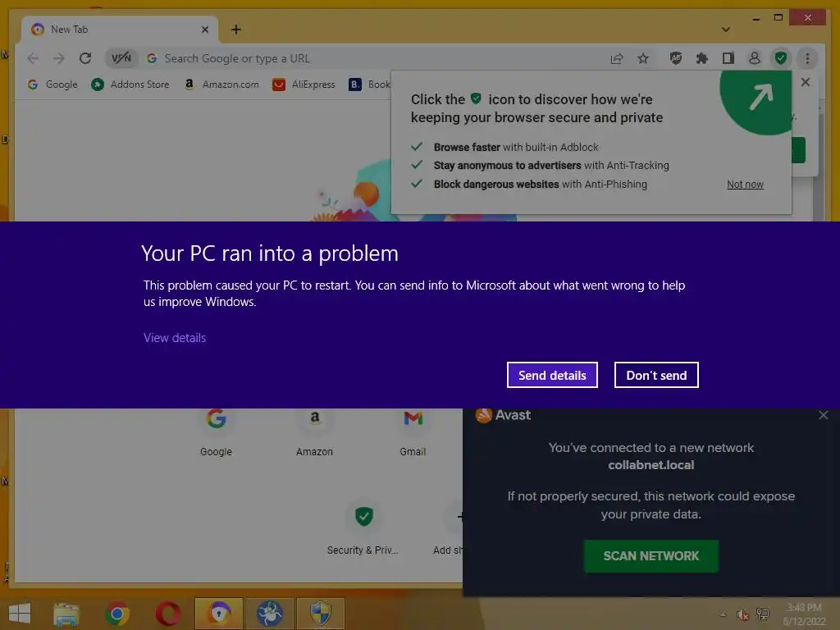Open the user profile icon in toolbar
840x630 pixels.
click(x=755, y=58)
